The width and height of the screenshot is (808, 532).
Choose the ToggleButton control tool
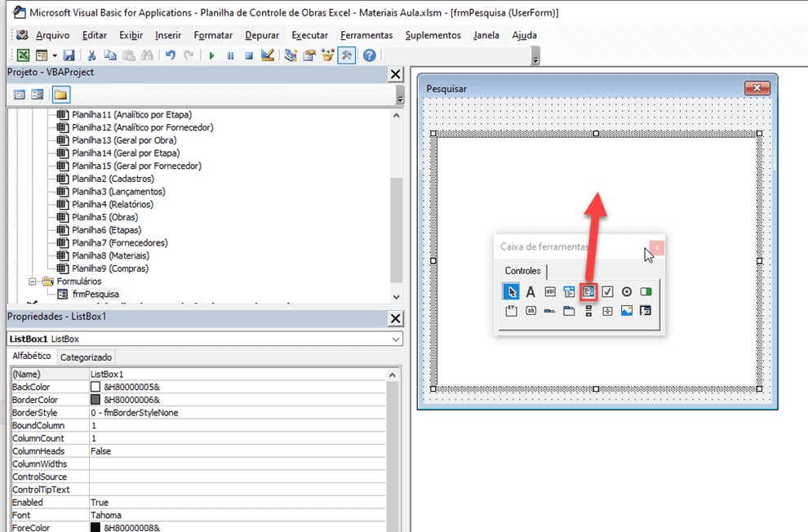(x=646, y=291)
